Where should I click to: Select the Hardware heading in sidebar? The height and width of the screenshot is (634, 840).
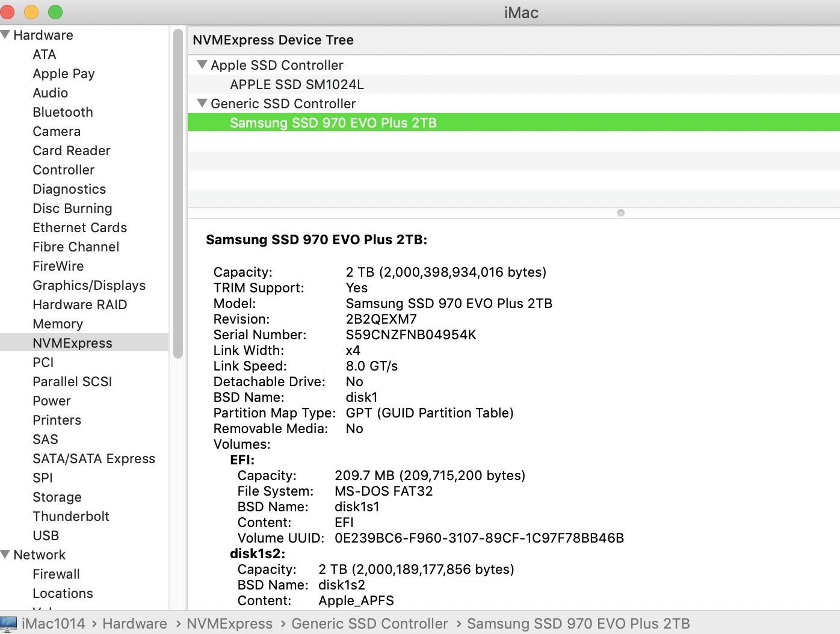pos(43,35)
